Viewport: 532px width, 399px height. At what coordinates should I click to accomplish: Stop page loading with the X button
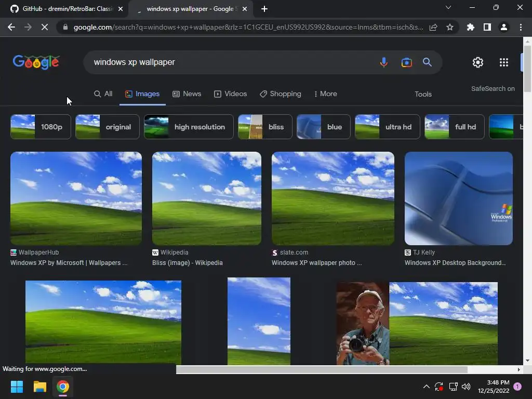click(x=45, y=27)
